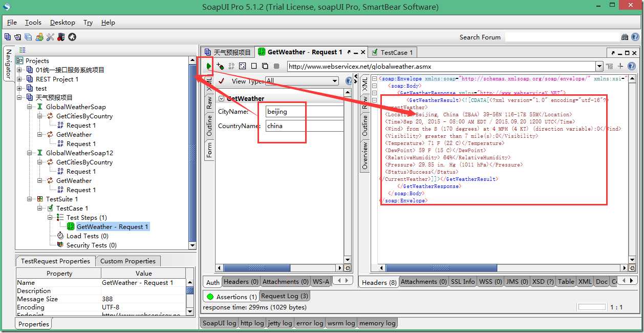Expand the test project node

tap(20, 89)
